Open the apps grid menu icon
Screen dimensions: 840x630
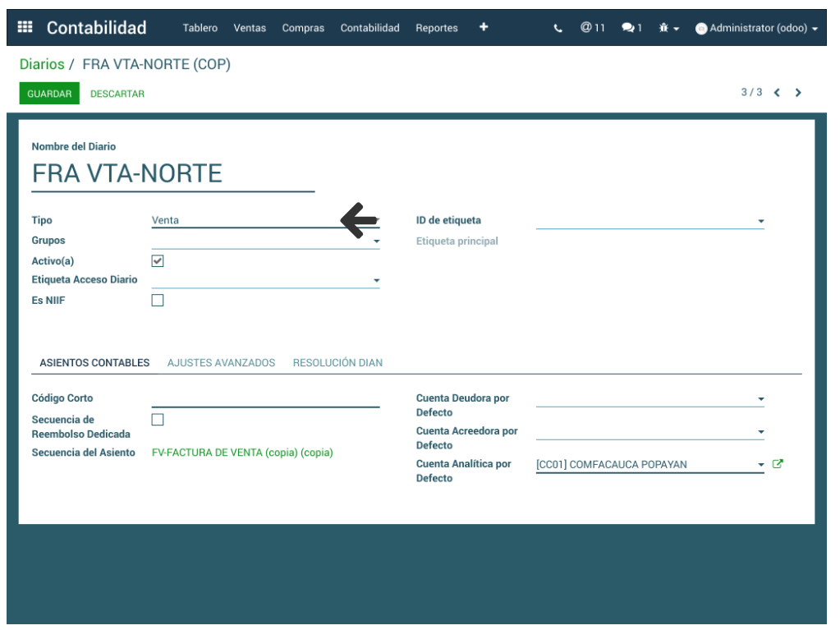[x=25, y=27]
